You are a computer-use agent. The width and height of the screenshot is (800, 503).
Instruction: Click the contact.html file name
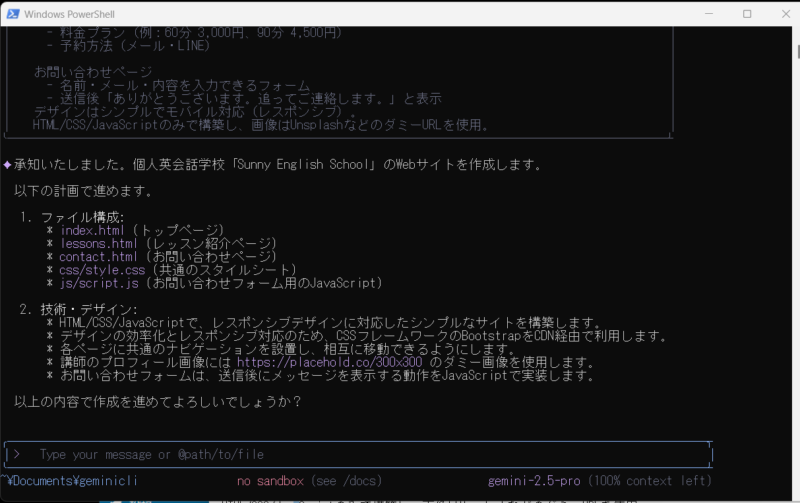(98, 257)
